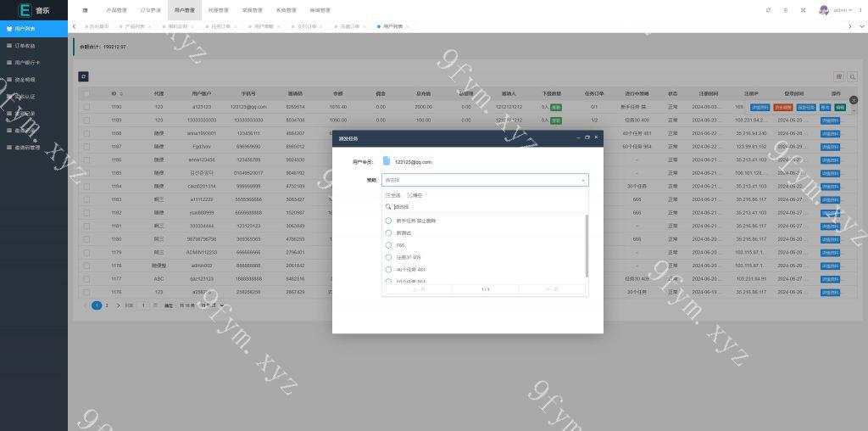Click the IP 35.216.94.240 cell
Viewport: 868px width, 431px height.
751,133
